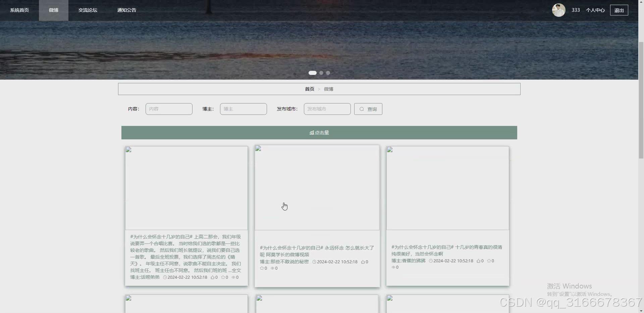This screenshot has width=644, height=313.
Task: Click the chart icon beside 点击量
Action: click(312, 133)
